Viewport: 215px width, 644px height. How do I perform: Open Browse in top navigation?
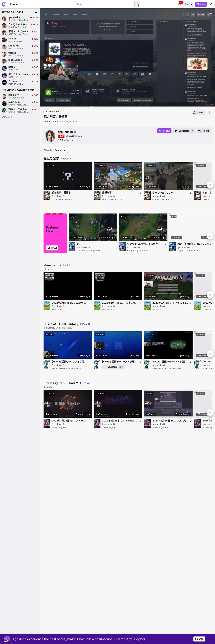click(x=14, y=4)
